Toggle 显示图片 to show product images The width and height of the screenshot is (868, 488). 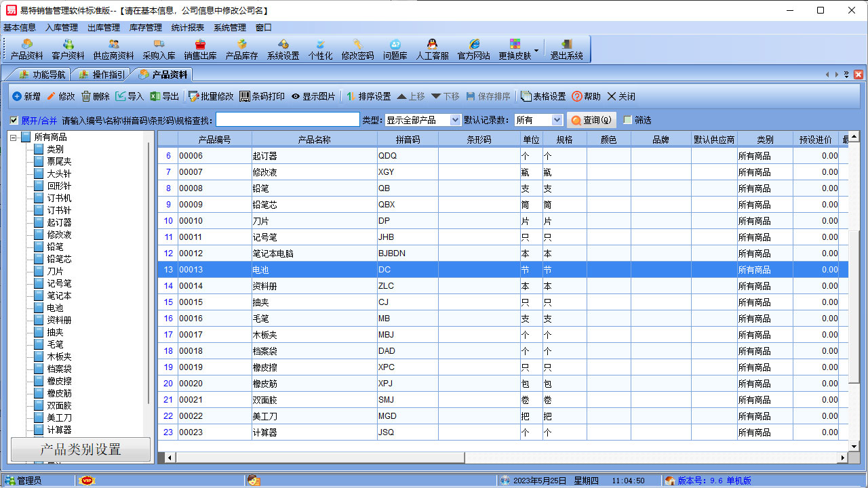312,96
